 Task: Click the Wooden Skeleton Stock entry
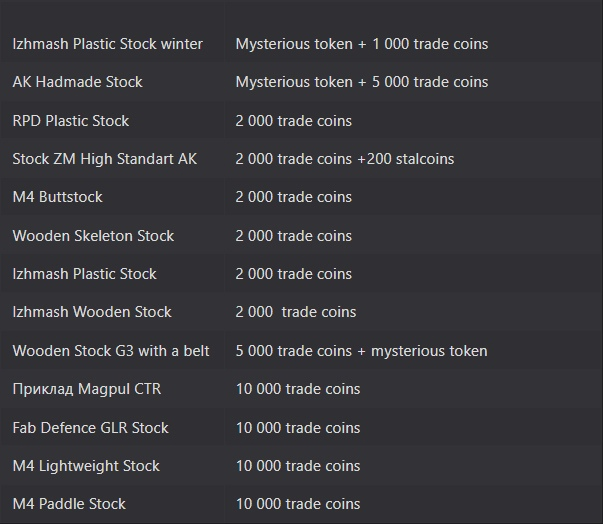[x=93, y=236]
